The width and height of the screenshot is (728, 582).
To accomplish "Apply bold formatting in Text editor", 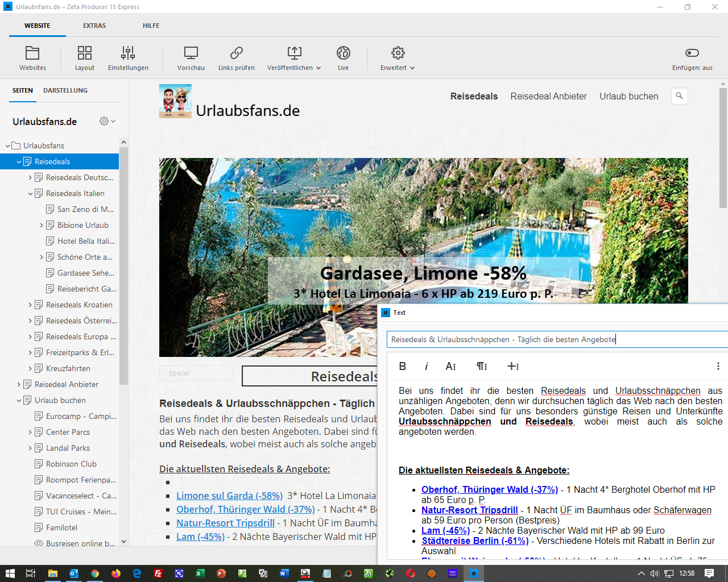I will coord(403,367).
